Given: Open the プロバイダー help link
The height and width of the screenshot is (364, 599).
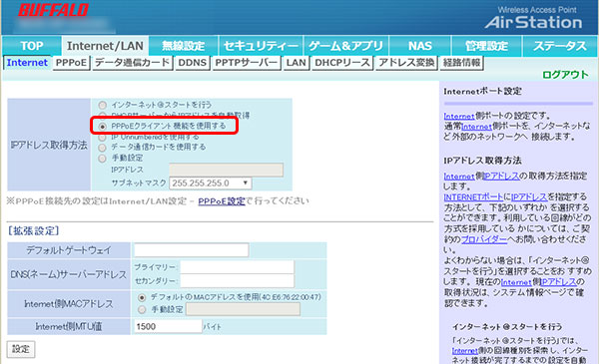Looking at the screenshot, I should (484, 239).
